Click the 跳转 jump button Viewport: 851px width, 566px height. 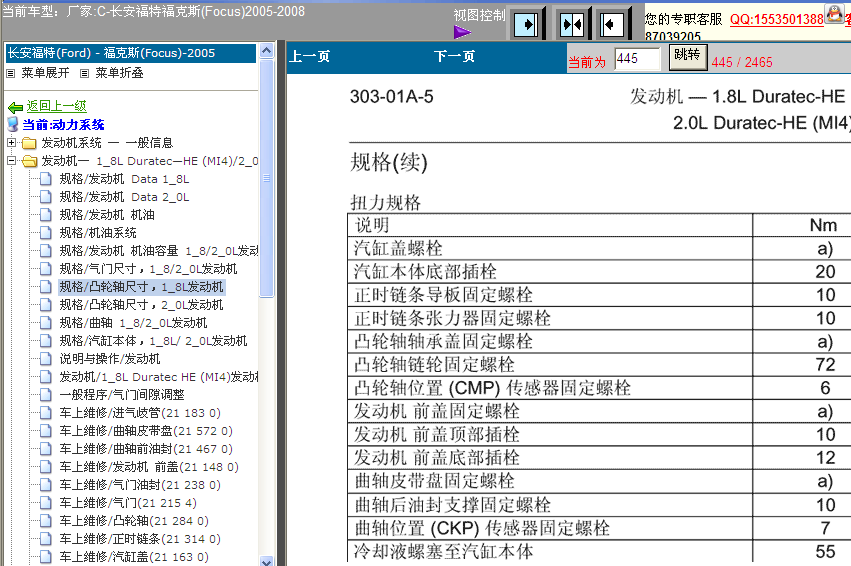coord(687,56)
